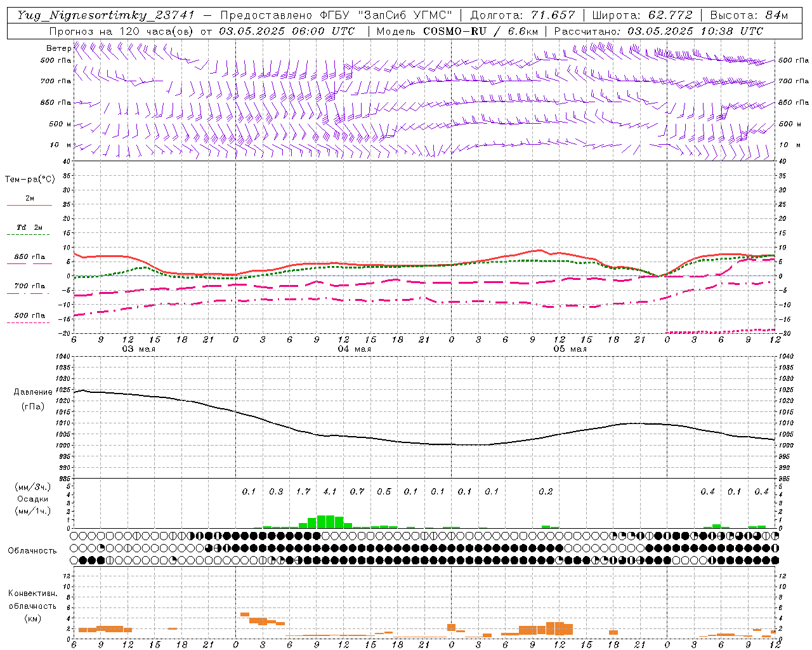
Task: Click the 4.1 three-hour precipitation value
Action: coord(330,492)
